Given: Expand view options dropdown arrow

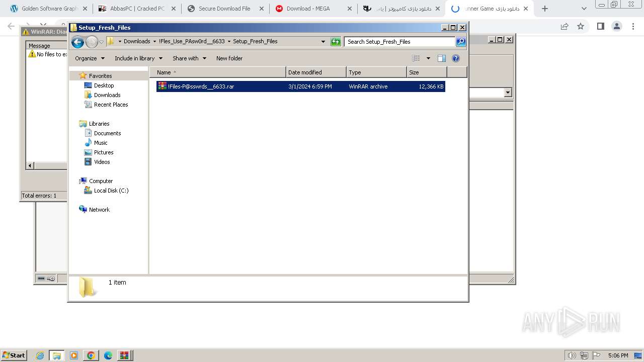Looking at the screenshot, I should (428, 58).
